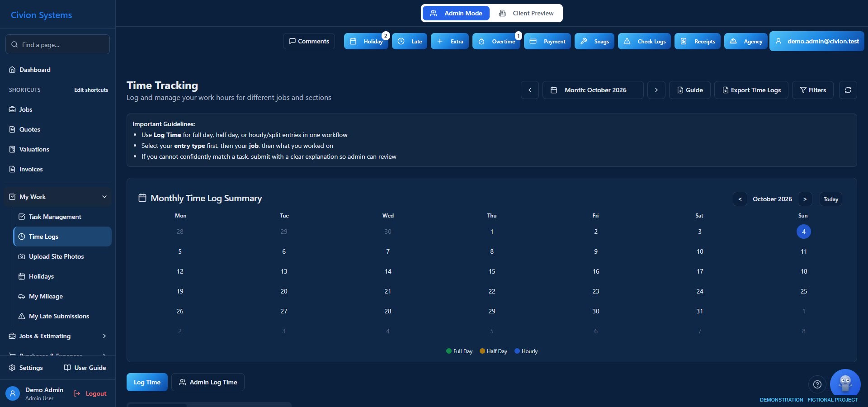Open Late quick action button

pos(410,41)
